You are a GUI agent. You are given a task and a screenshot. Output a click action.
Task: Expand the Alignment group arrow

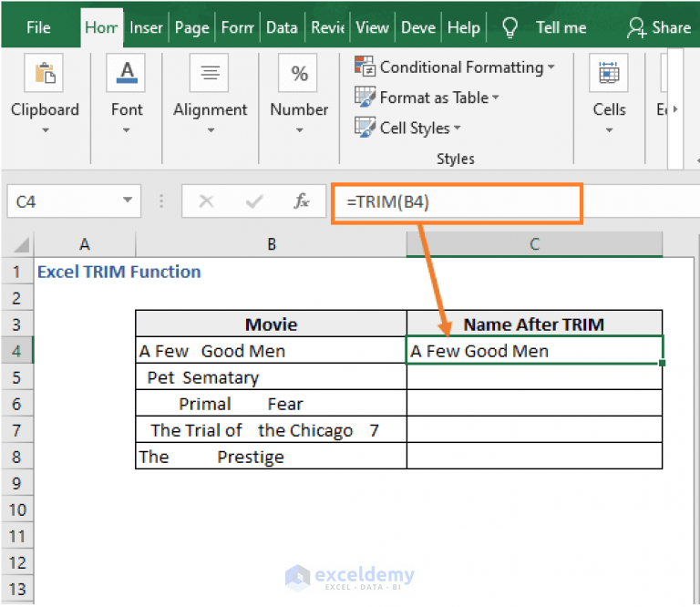[211, 130]
